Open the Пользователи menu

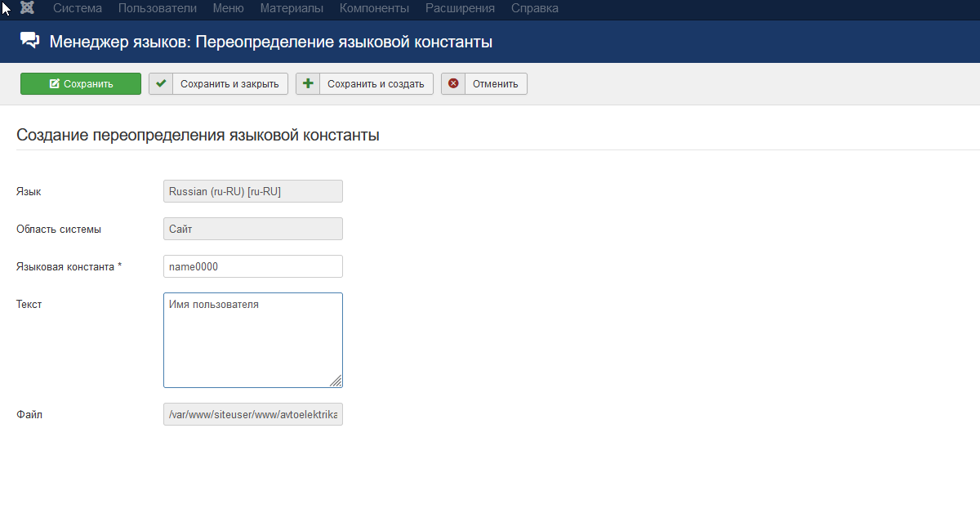pos(157,8)
